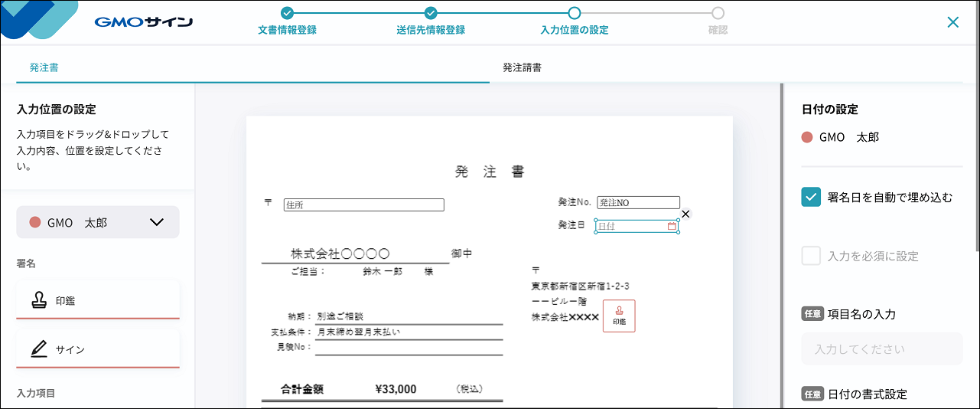Click the 入力位置の設定 current step circle
The image size is (980, 409).
(575, 13)
